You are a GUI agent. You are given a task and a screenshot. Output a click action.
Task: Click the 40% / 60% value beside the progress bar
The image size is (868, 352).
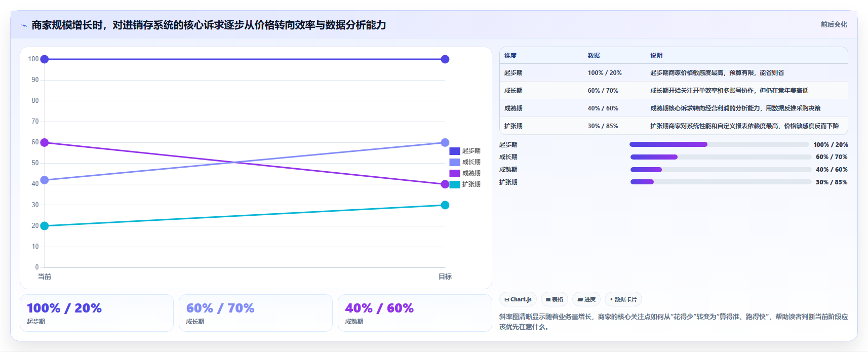click(832, 170)
